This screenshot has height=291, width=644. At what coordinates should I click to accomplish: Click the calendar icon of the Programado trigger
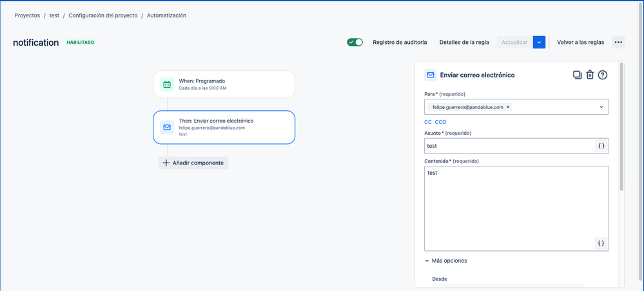[x=167, y=85]
